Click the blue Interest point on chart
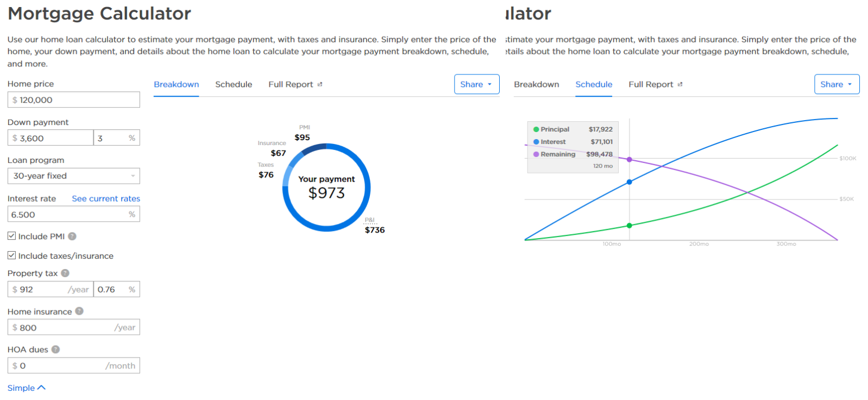Viewport: 868px width, 400px height. pyautogui.click(x=630, y=182)
